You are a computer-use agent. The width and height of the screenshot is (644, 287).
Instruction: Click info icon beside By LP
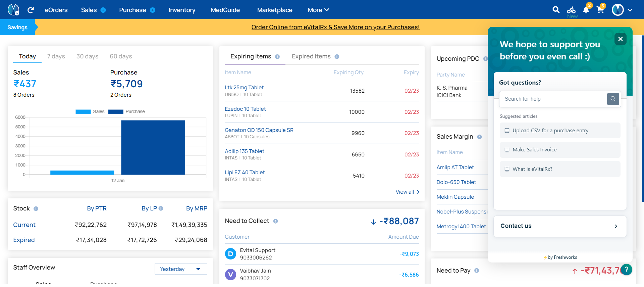tap(161, 208)
